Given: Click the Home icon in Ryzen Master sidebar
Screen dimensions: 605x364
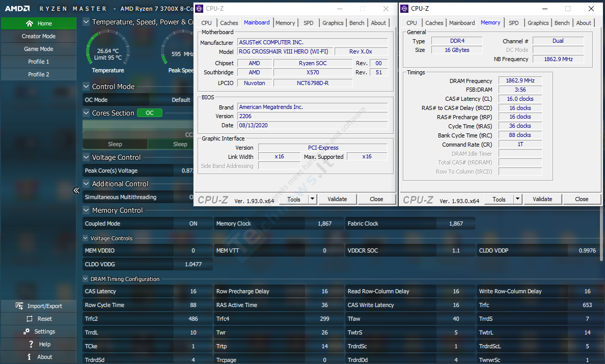Looking at the screenshot, I should coord(30,23).
